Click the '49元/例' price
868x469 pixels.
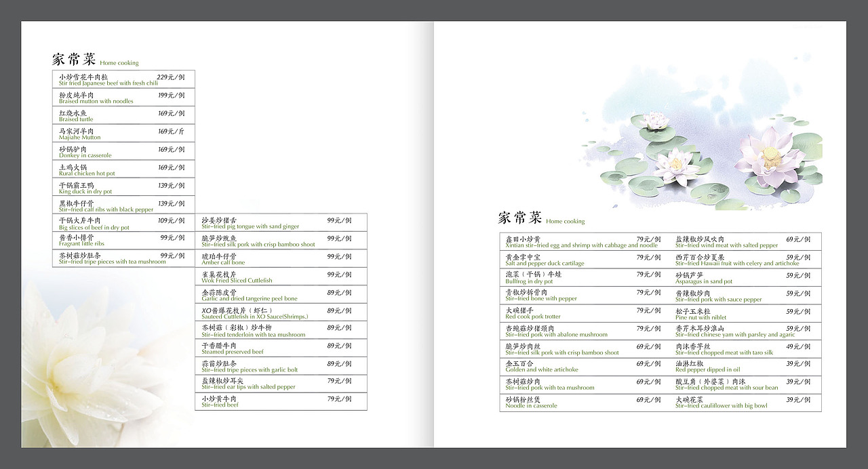click(x=798, y=346)
